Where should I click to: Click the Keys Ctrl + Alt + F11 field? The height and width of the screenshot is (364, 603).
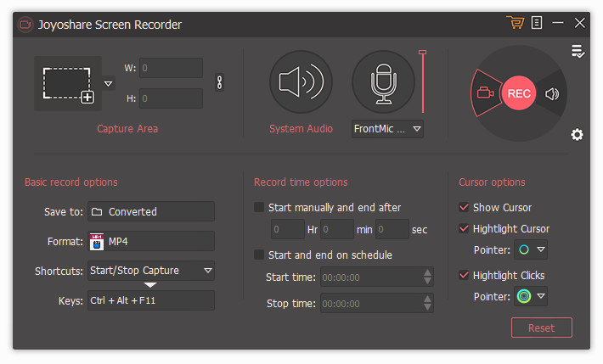point(151,300)
